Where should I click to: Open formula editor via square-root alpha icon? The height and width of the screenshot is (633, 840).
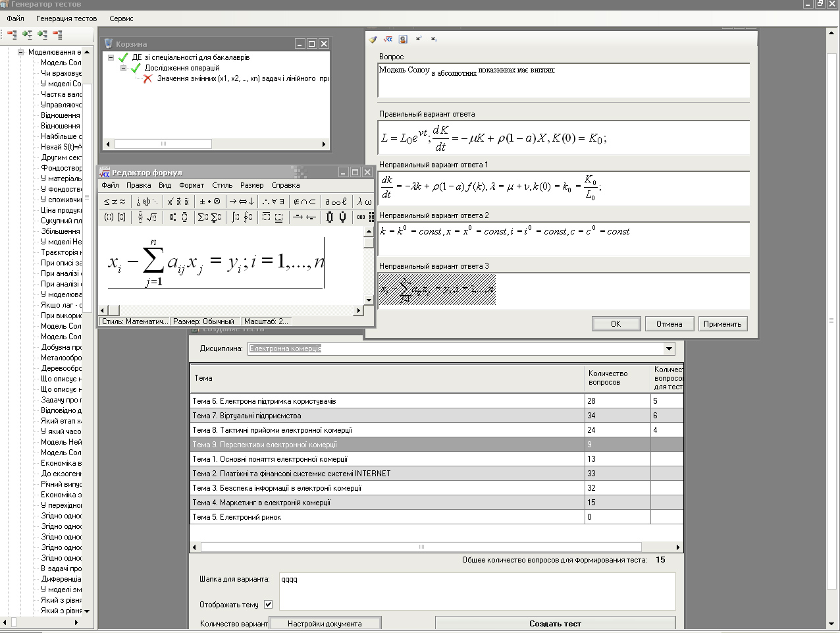point(388,40)
